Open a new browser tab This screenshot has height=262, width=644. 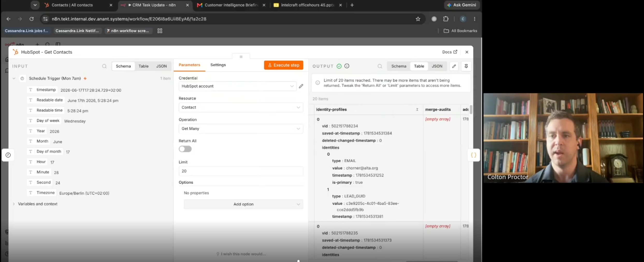click(352, 5)
